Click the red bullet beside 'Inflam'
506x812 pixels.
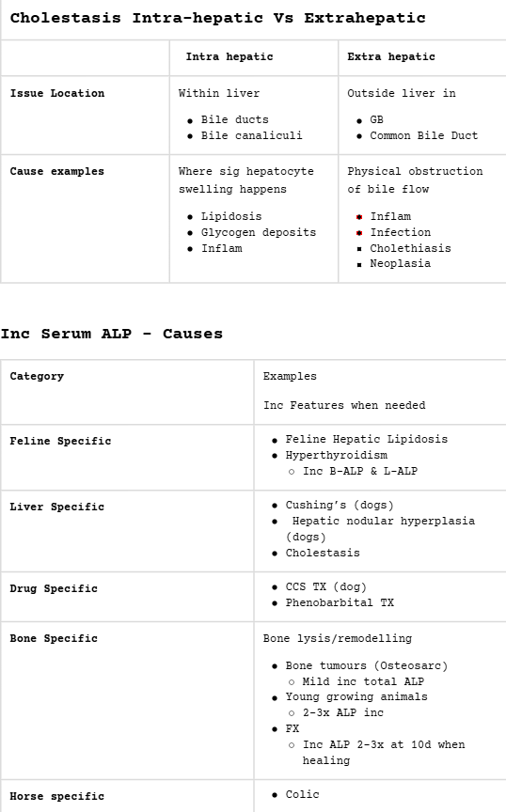pos(358,217)
